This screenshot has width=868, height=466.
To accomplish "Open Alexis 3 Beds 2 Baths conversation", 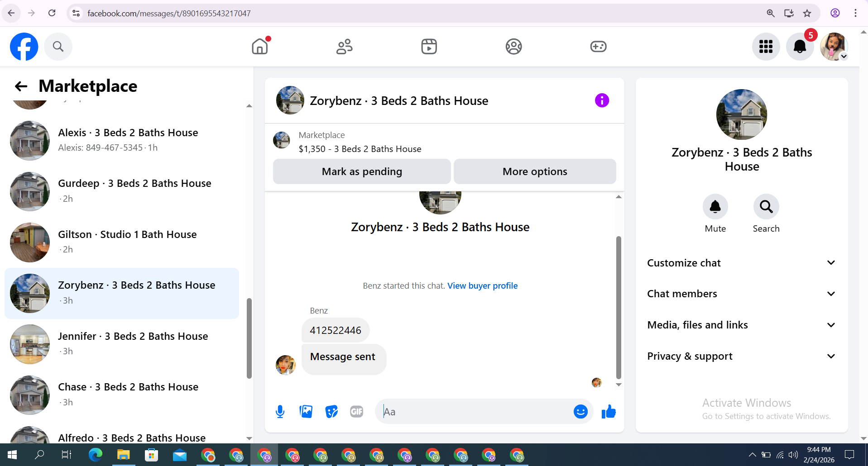I will [122, 140].
